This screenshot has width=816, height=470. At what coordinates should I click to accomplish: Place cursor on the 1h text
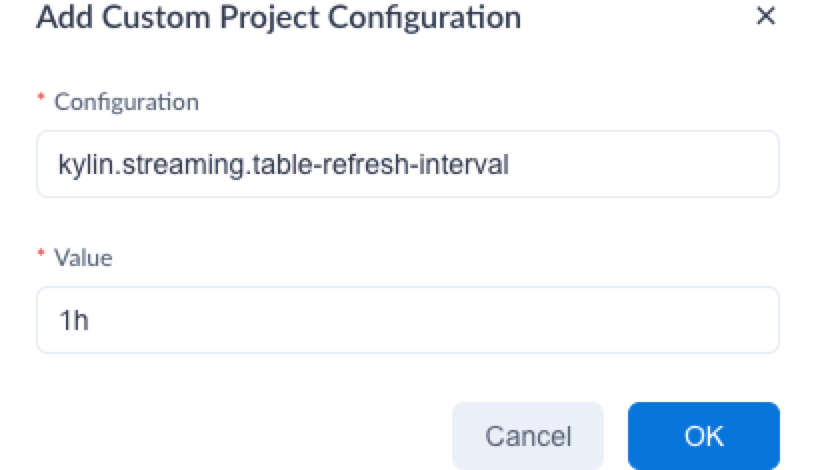click(75, 321)
